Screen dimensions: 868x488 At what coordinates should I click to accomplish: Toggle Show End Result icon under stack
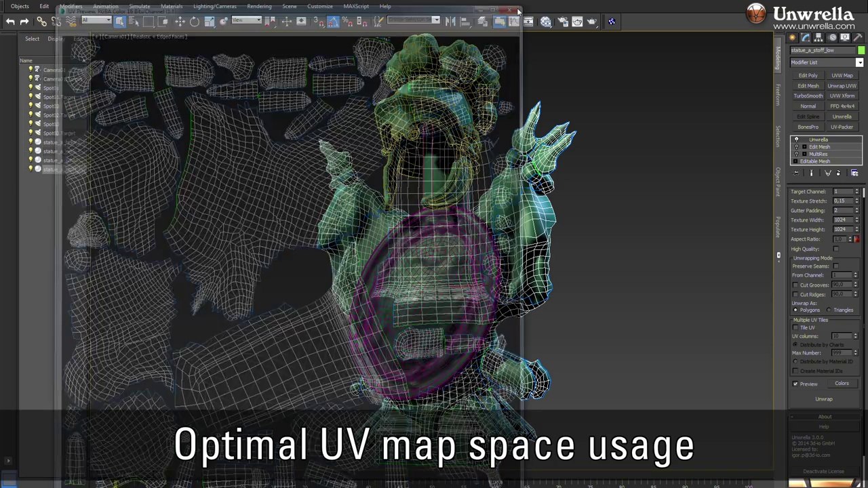tap(811, 174)
